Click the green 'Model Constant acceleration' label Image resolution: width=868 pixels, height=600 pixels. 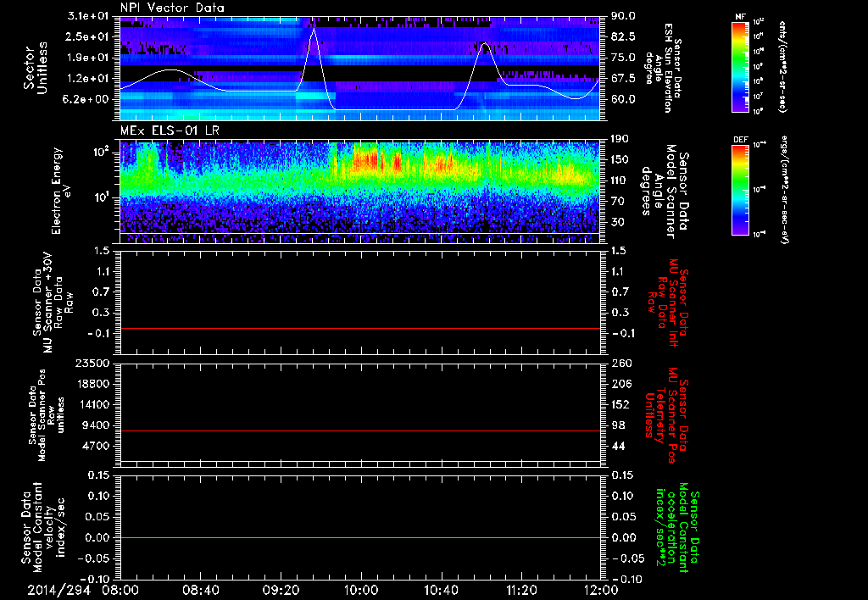676,528
